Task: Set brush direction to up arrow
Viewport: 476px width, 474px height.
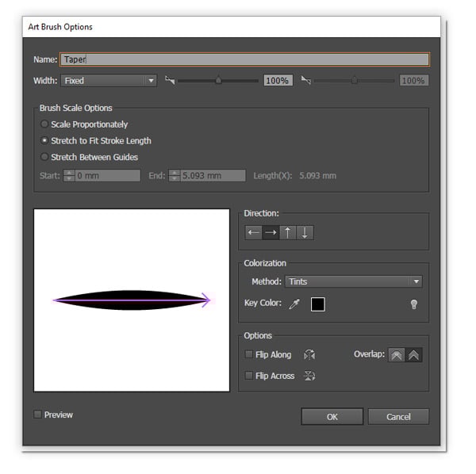Action: [288, 232]
